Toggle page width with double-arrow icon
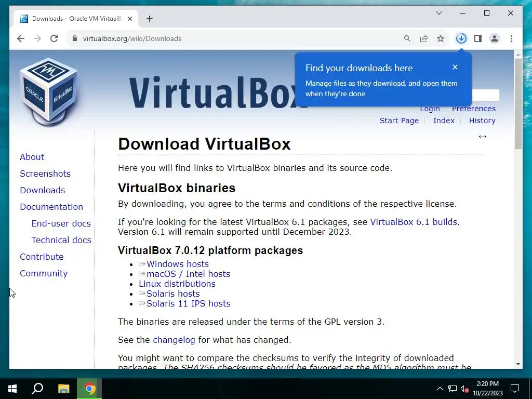This screenshot has width=532, height=399. coord(483,137)
